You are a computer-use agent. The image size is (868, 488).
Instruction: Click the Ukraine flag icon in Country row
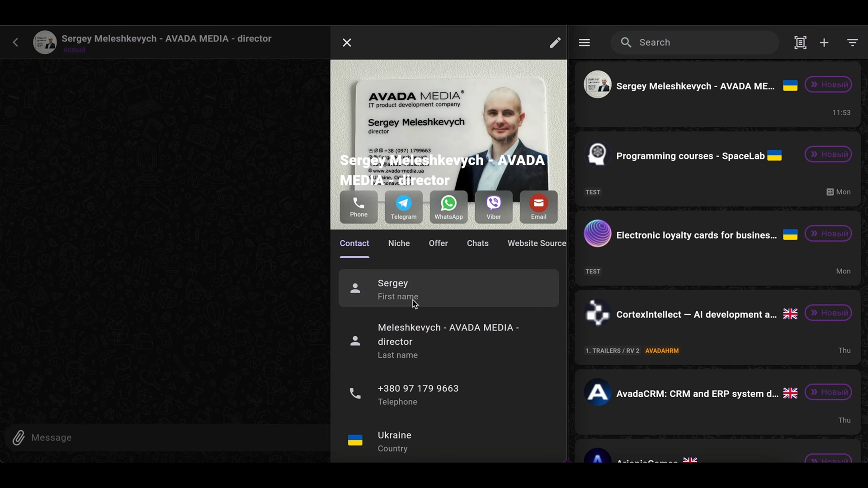[355, 440]
